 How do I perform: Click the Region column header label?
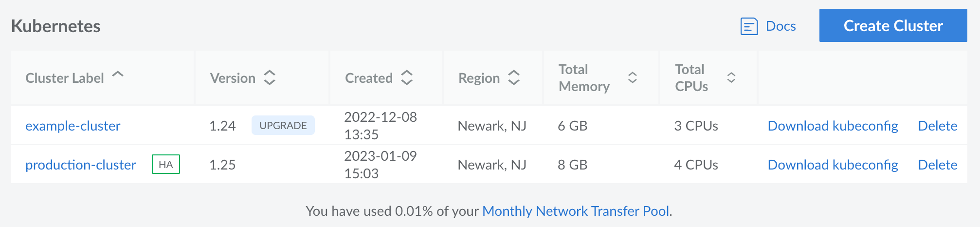coord(479,78)
